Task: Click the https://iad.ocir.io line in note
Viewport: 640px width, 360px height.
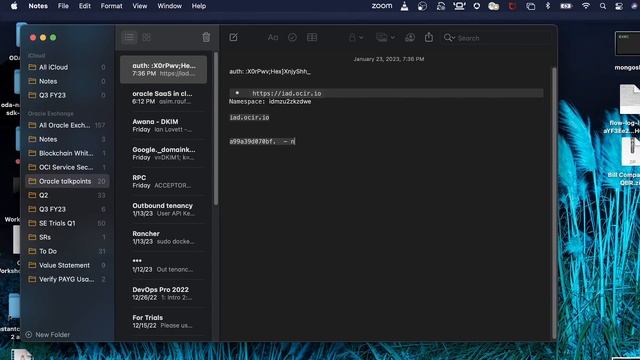Action: point(287,93)
